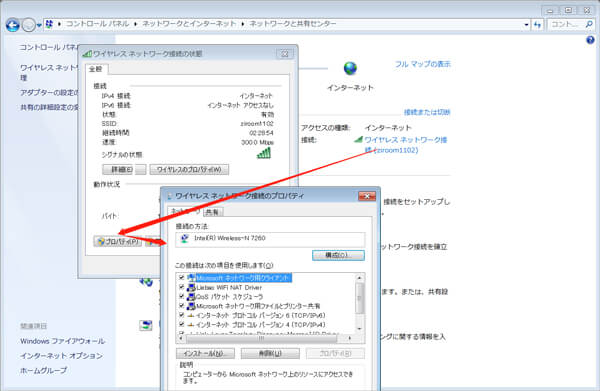Select インターネット プロトコル バージョン 6 (TCP/IPv6) item

pyautogui.click(x=261, y=315)
